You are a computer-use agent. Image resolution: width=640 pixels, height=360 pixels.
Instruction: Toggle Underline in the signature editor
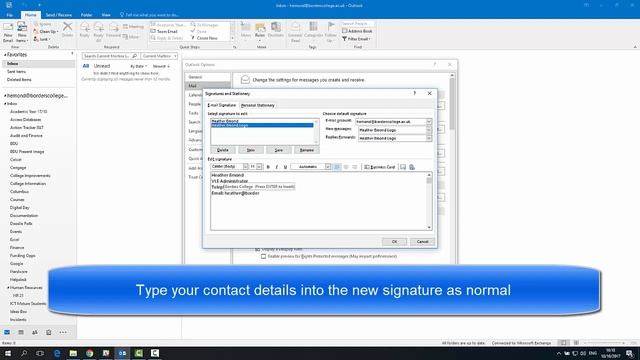pyautogui.click(x=285, y=167)
